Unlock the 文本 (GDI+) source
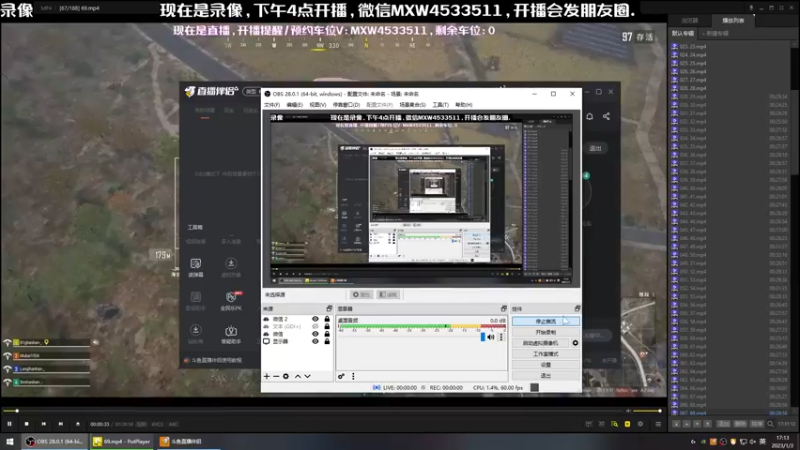The image size is (800, 450). 327,327
